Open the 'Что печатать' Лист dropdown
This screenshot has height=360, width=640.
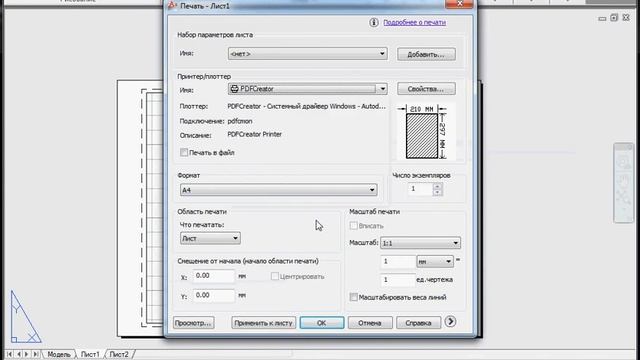coord(210,238)
